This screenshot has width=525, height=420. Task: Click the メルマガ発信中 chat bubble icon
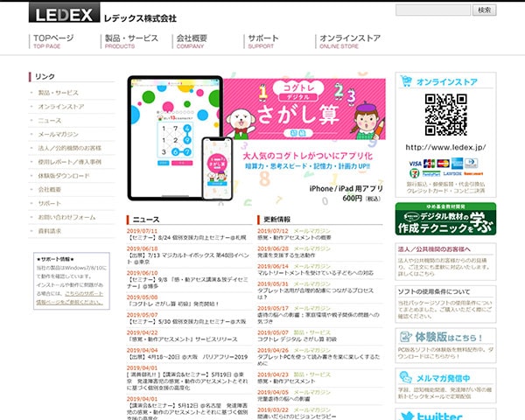click(405, 377)
